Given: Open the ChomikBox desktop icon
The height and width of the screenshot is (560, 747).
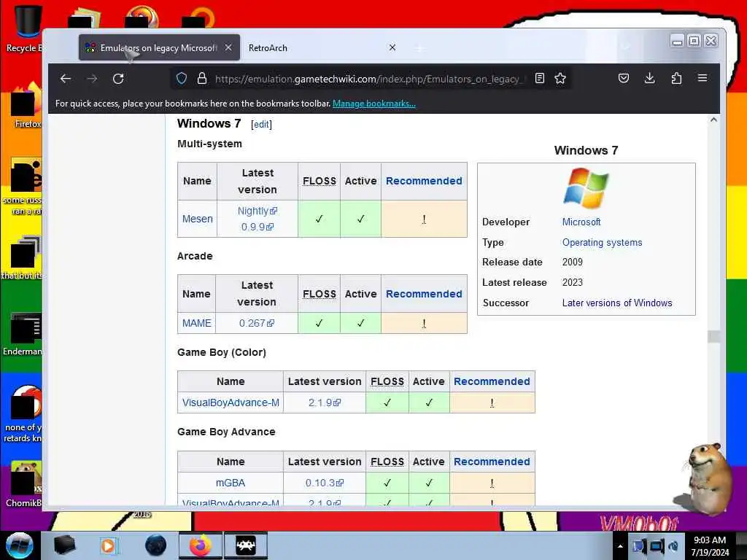Looking at the screenshot, I should (24, 484).
